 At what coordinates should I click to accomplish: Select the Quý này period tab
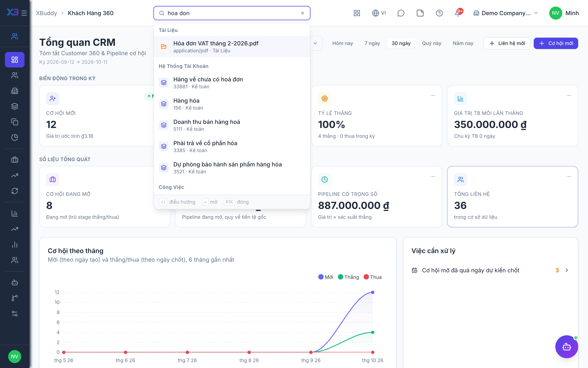pos(432,43)
